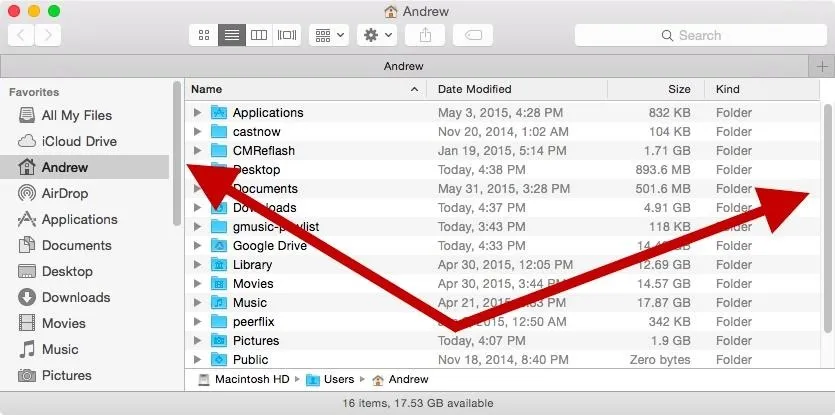
Task: Expand the peerflix folder row
Action: tap(198, 322)
